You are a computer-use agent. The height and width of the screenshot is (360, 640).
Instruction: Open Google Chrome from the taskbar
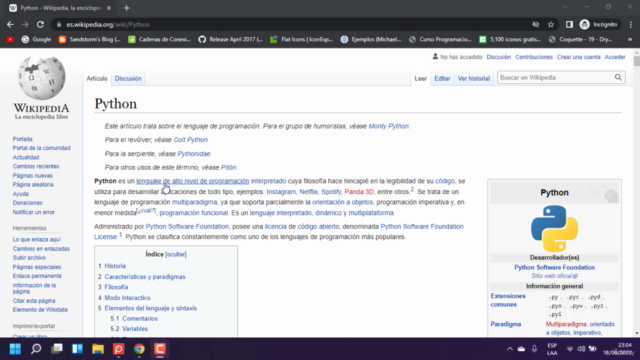coord(139,349)
